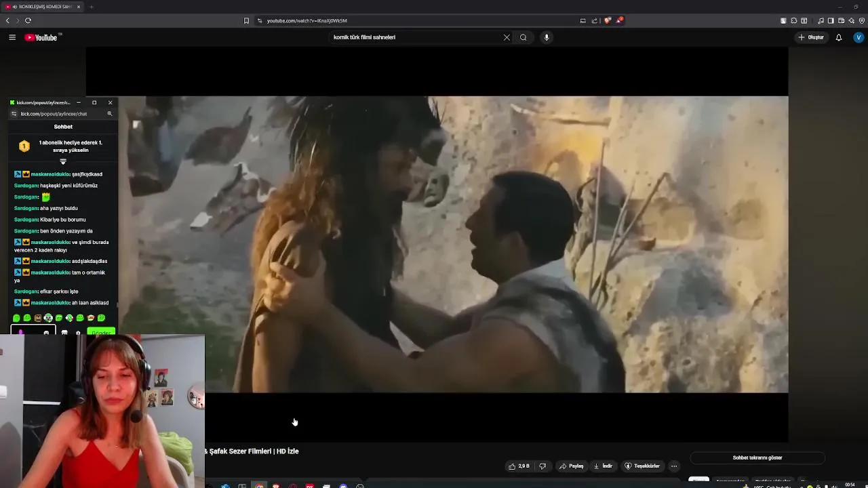Viewport: 868px width, 488px height.
Task: Select message 'aha yazıyı buldu'
Action: [x=59, y=208]
